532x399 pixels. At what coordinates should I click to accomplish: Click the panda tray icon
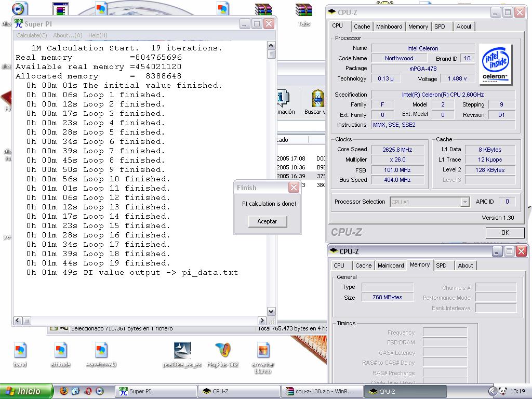[502, 391]
